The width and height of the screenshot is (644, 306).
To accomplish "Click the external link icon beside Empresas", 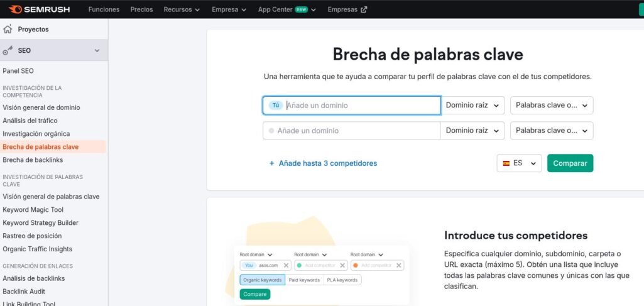I will pos(364,10).
